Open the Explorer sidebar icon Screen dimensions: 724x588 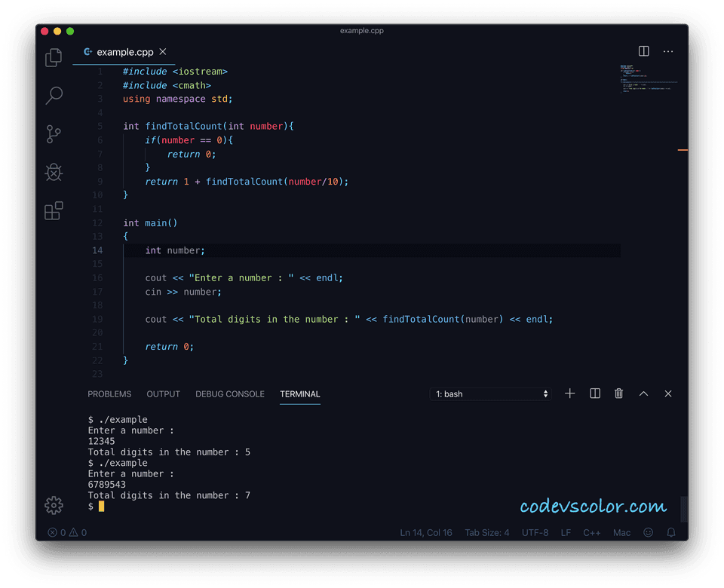click(53, 57)
